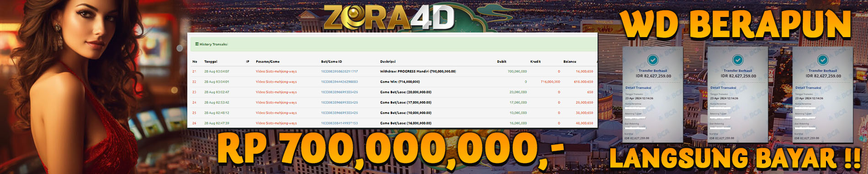Click debit value 17,000,000
Screen dimensions: 868x174
click(x=518, y=103)
